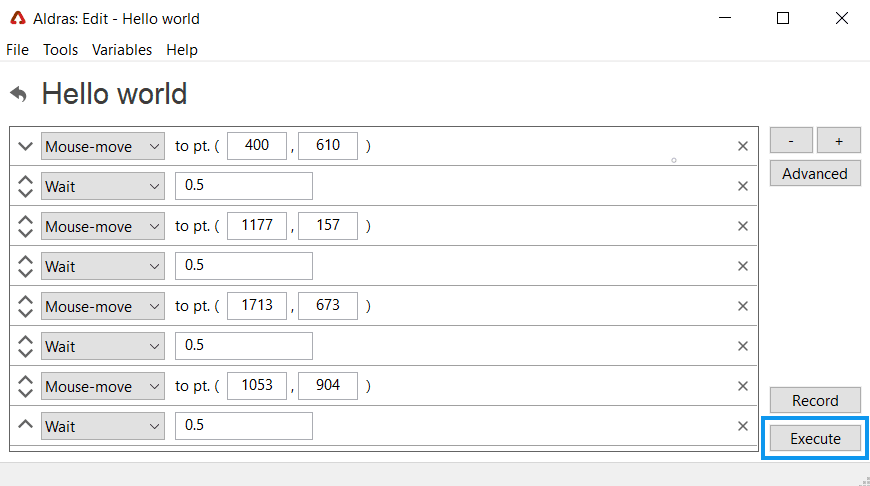Click the Execute button

coord(815,438)
